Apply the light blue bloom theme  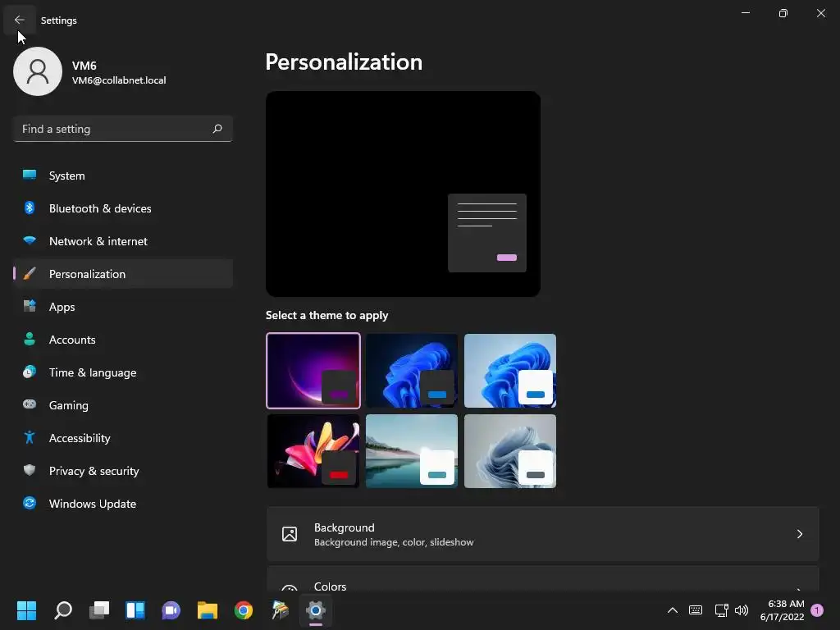(x=510, y=371)
